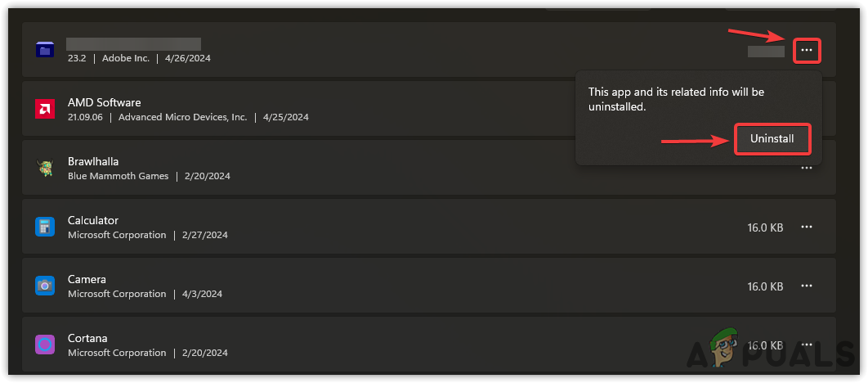Click the Cortana app title
Viewport: 868px width, 383px height.
pyautogui.click(x=87, y=338)
